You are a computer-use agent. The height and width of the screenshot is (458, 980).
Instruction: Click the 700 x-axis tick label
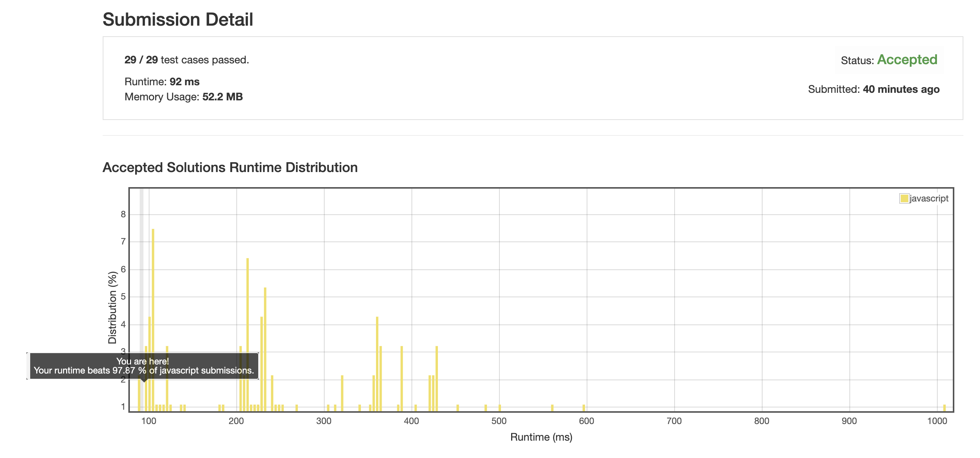[x=674, y=421]
